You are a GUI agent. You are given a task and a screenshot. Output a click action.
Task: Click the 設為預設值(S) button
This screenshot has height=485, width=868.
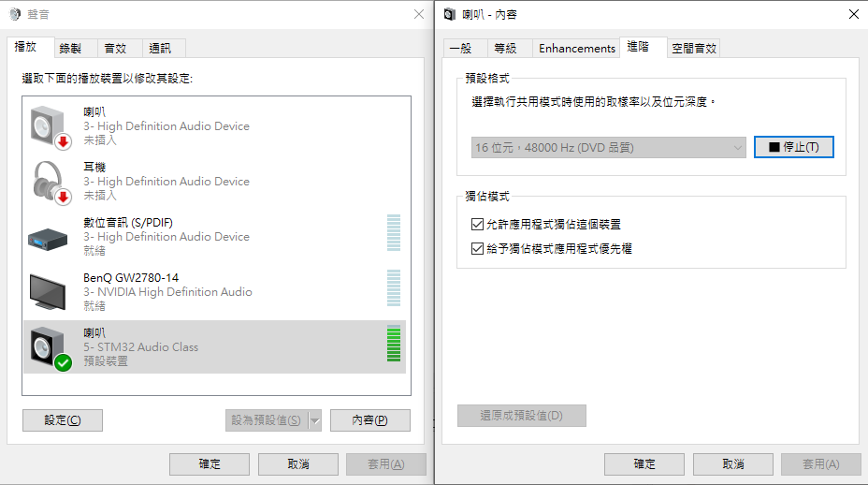point(267,420)
